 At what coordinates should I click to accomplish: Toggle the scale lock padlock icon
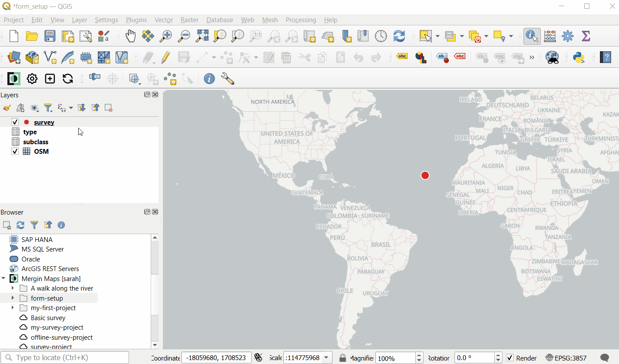(x=343, y=358)
